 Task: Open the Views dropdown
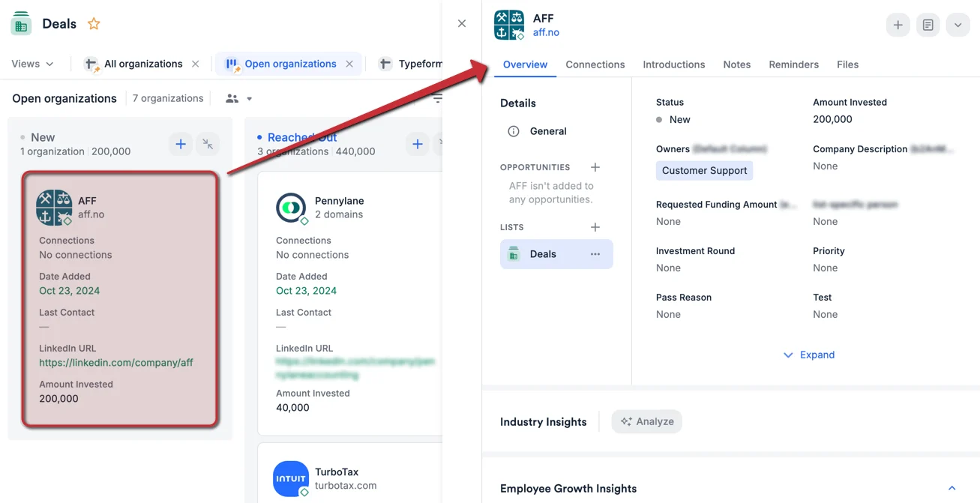tap(32, 64)
